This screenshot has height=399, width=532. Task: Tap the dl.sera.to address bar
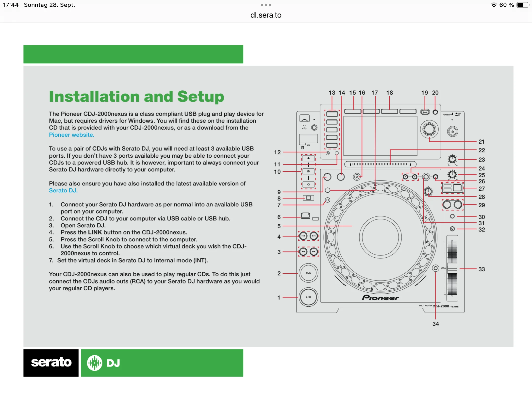(266, 15)
